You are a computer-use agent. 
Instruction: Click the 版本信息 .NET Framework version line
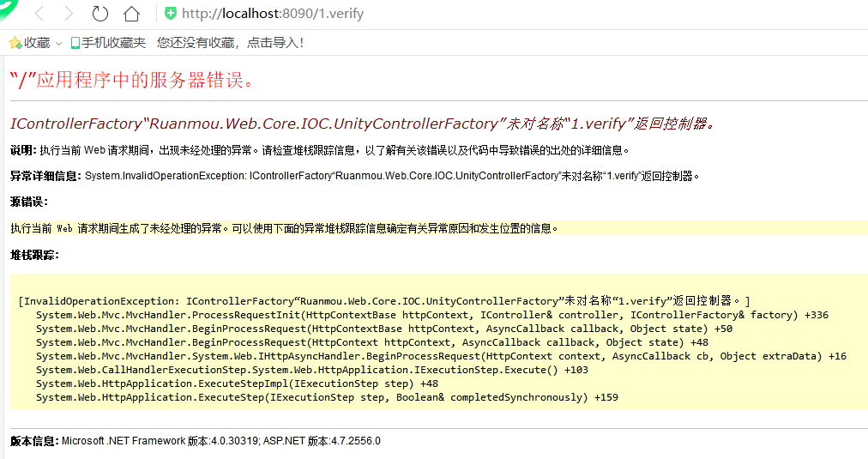[x=196, y=441]
